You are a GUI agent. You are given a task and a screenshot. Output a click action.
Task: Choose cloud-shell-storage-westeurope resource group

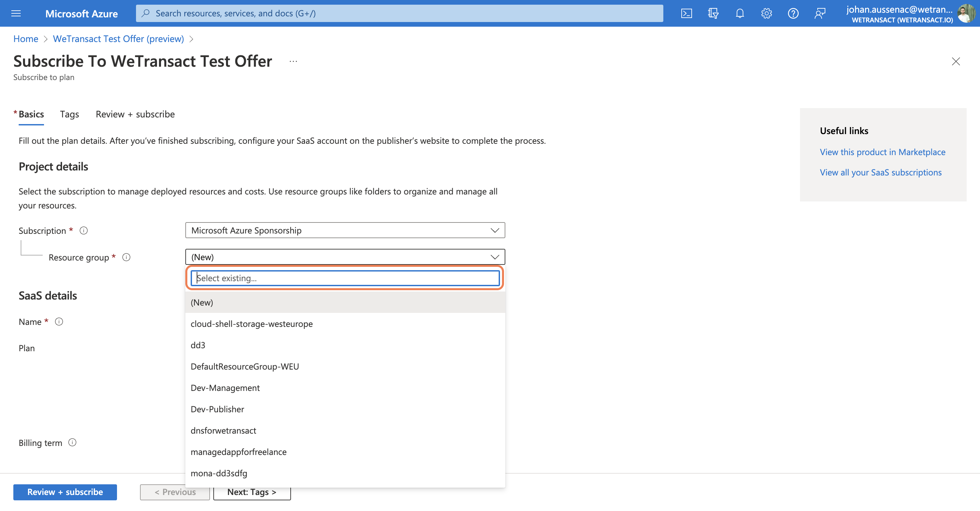click(345, 324)
